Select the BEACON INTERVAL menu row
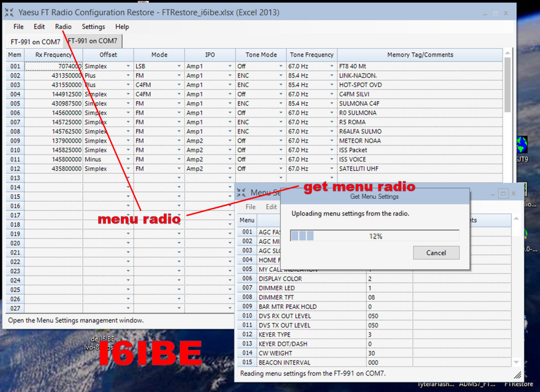 (374, 362)
